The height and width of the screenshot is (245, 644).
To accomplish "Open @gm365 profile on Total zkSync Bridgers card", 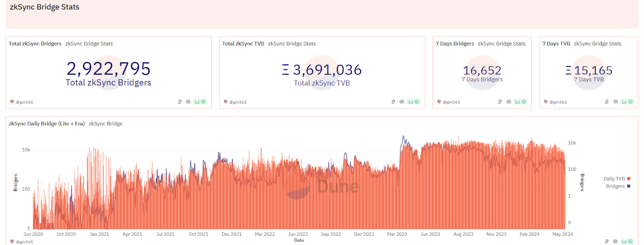I will (x=25, y=102).
